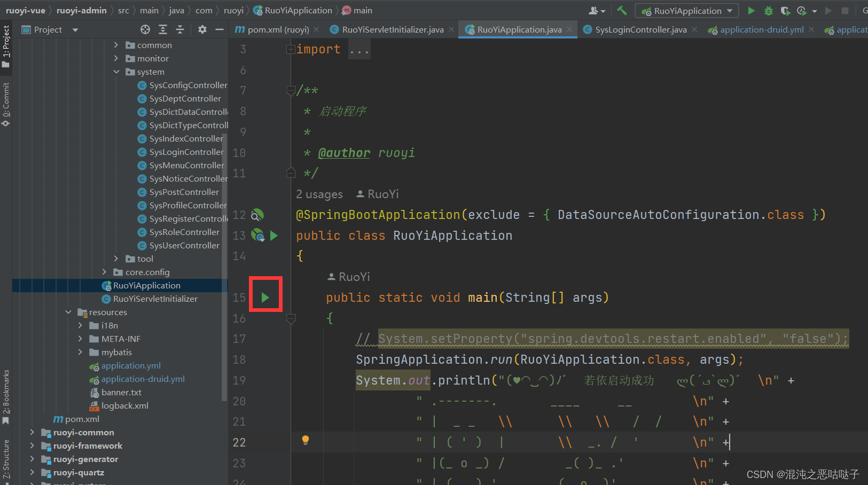
Task: Close the pom.xml (ruoyi) tab
Action: (316, 29)
